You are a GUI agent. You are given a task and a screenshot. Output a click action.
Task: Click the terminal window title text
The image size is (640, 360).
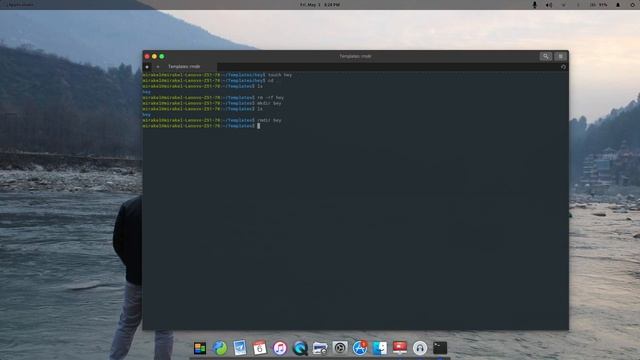(x=355, y=56)
